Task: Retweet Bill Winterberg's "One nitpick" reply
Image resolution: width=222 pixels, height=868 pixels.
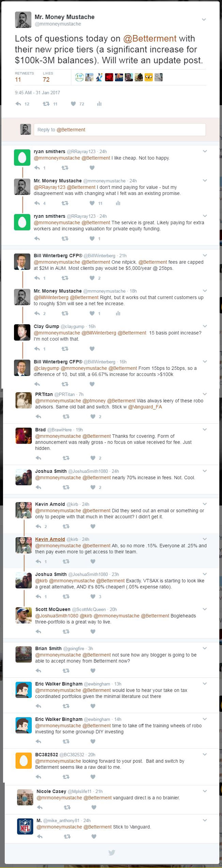Action: click(65, 278)
